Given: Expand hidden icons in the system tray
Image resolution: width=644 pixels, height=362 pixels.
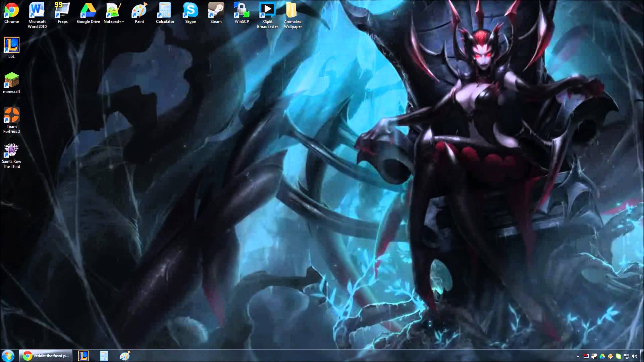Looking at the screenshot, I should pos(578,356).
